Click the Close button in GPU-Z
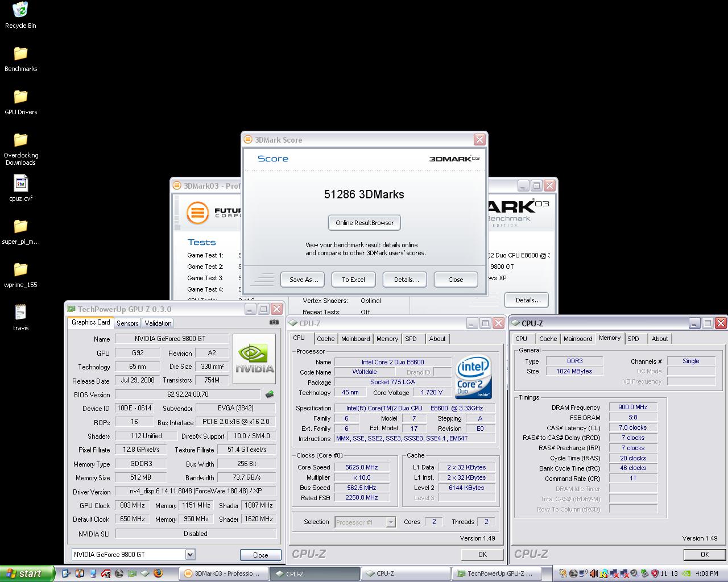 coord(260,555)
